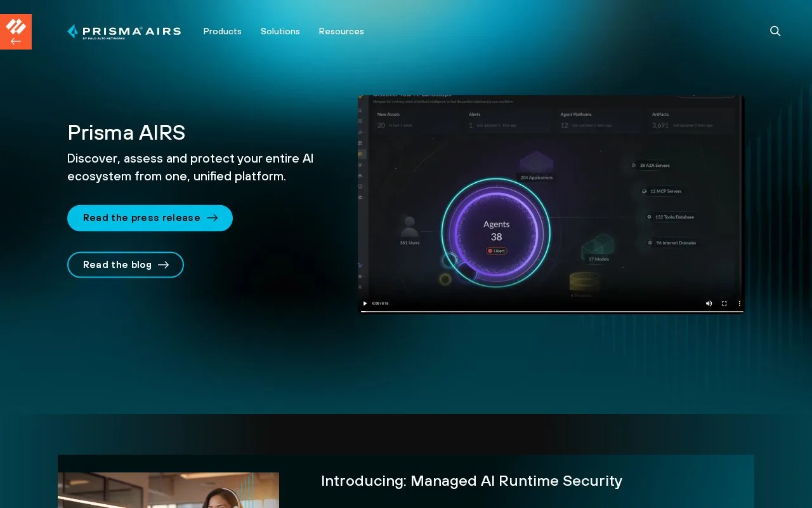
Task: Click the "204 Applications" label in video
Action: 537,178
